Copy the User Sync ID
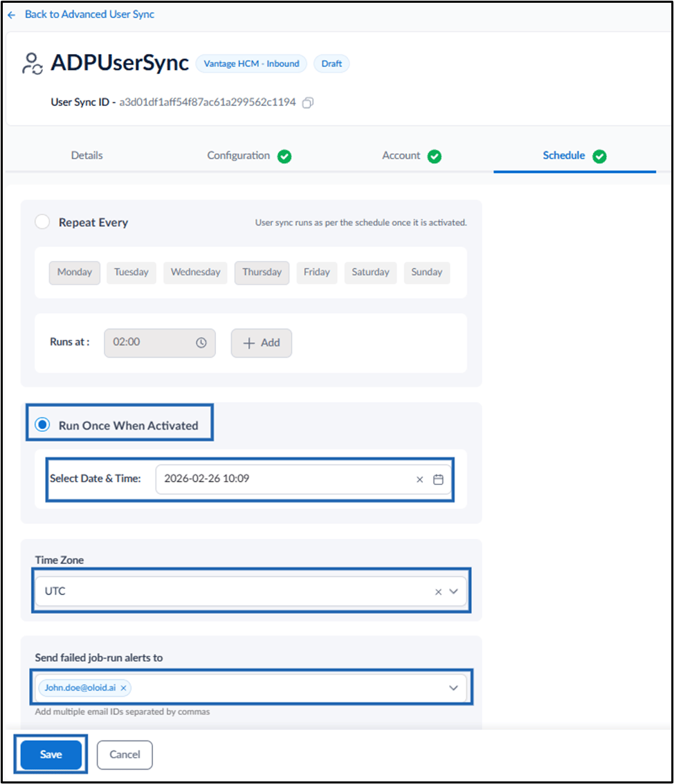 [x=308, y=102]
